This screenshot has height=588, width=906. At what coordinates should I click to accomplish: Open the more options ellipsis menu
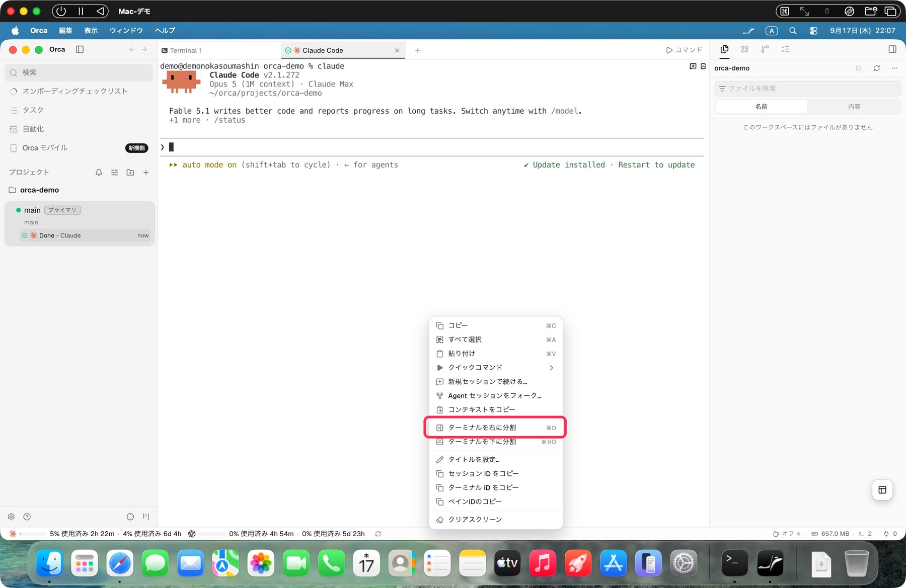[x=894, y=68]
